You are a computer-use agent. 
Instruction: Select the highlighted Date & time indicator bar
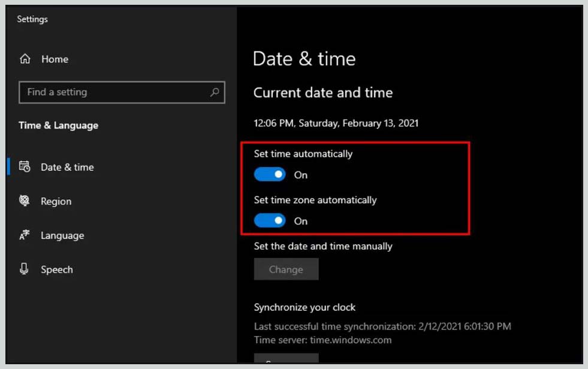click(10, 167)
